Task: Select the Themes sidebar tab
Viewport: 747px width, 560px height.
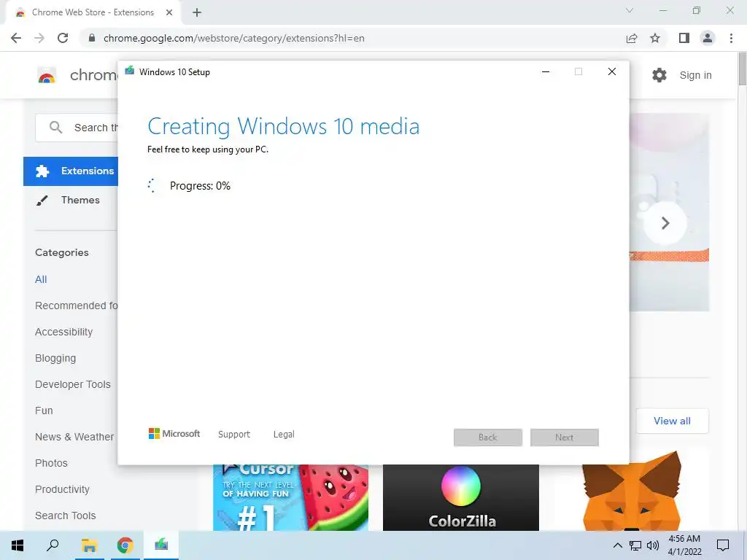Action: (x=71, y=200)
